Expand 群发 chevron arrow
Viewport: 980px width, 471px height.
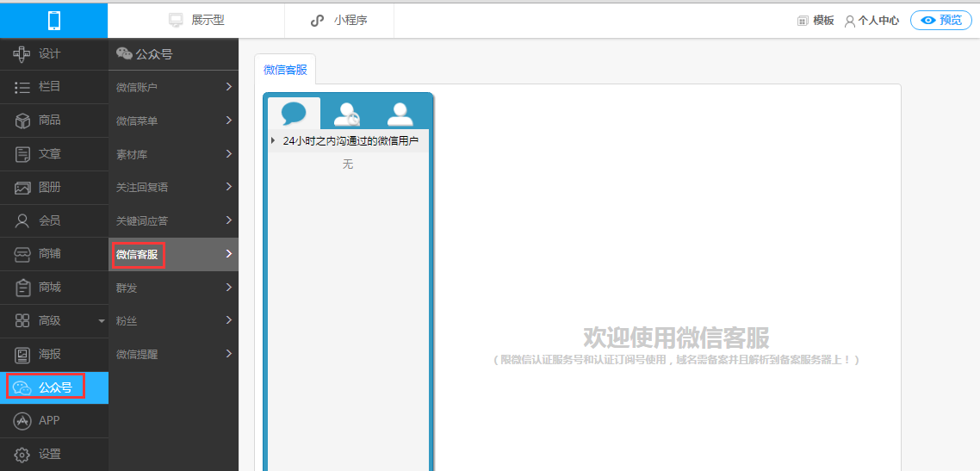229,288
